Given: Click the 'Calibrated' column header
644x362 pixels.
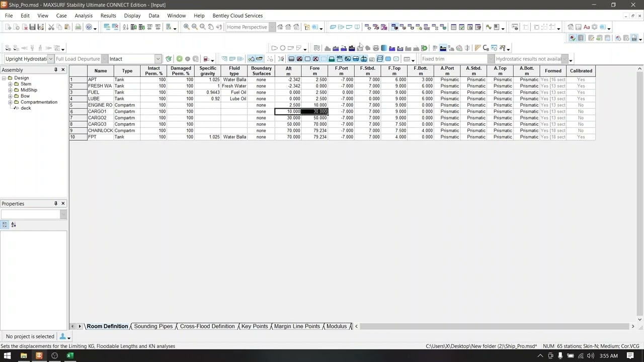Looking at the screenshot, I should point(581,71).
